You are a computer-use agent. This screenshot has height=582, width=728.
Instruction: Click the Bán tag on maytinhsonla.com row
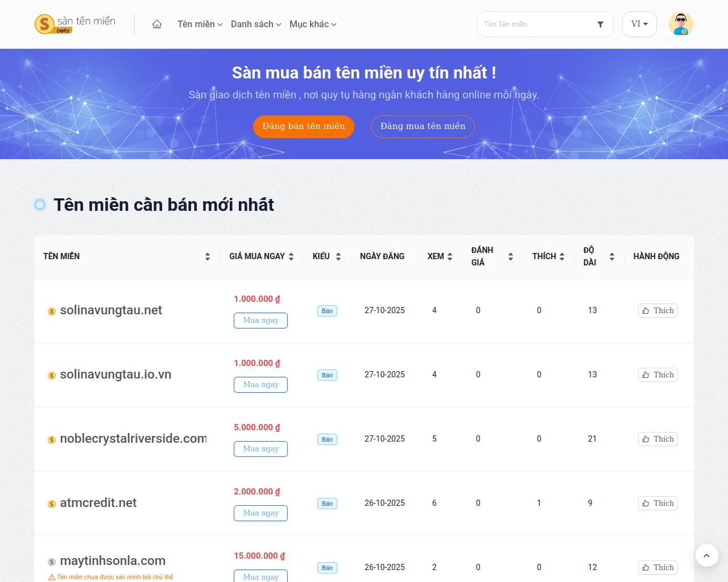point(327,568)
